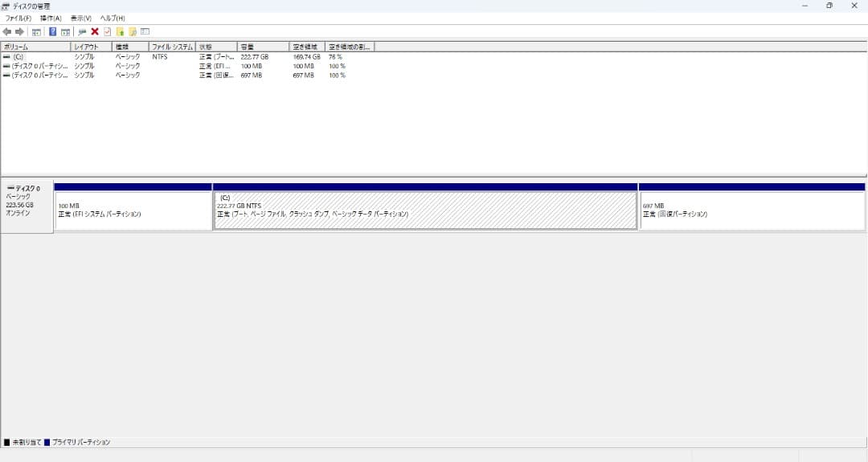Click the folder icon with green arrow
Viewport: 868px width, 462px height.
[x=120, y=32]
